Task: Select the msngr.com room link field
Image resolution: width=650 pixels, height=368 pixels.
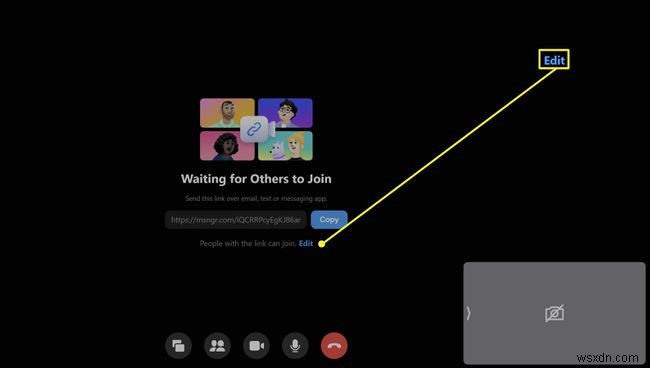Action: pyautogui.click(x=236, y=220)
